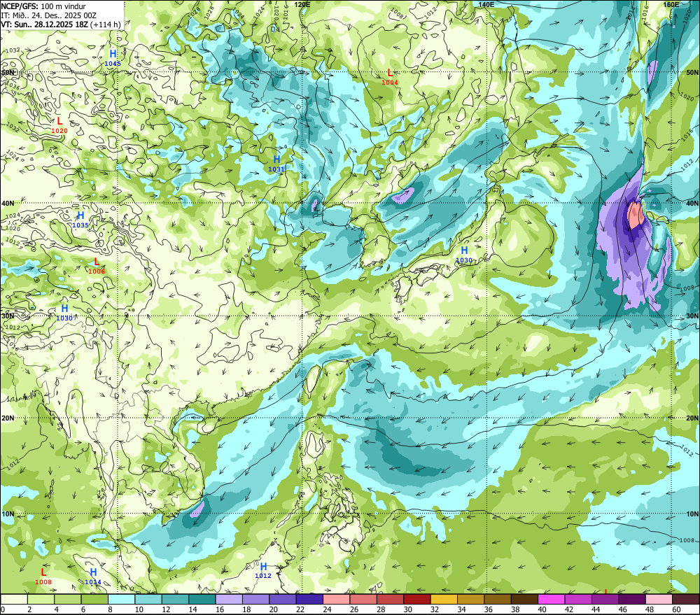Click the 48–60 pale pink legend swatch
The width and height of the screenshot is (700, 615).
click(659, 599)
